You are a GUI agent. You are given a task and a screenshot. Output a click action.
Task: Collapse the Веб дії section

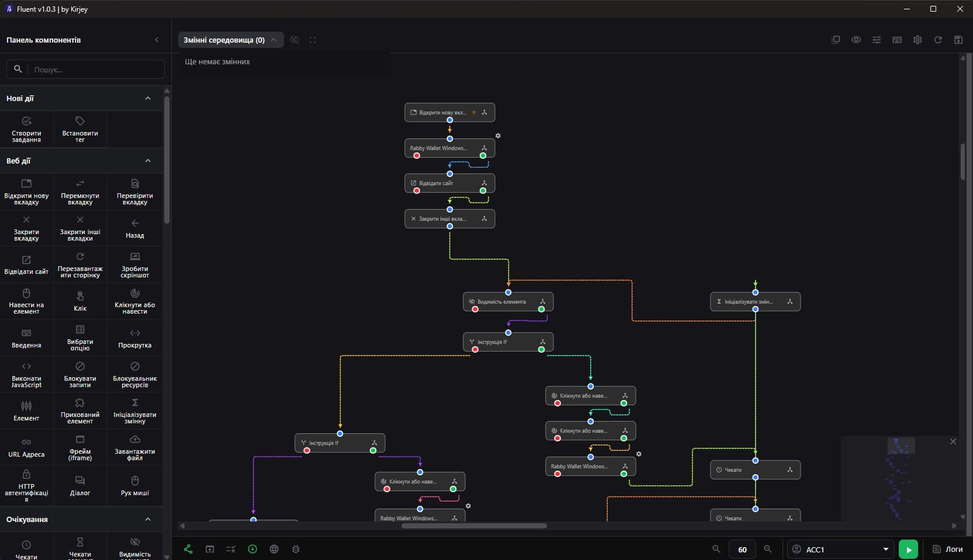coord(148,161)
